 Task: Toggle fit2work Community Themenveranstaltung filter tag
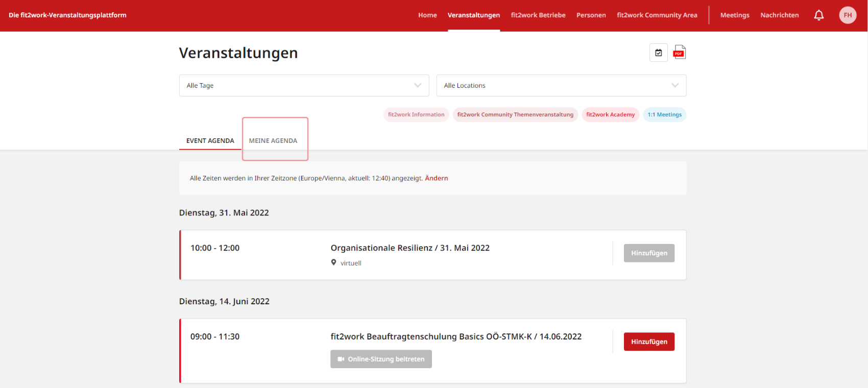[x=515, y=115]
